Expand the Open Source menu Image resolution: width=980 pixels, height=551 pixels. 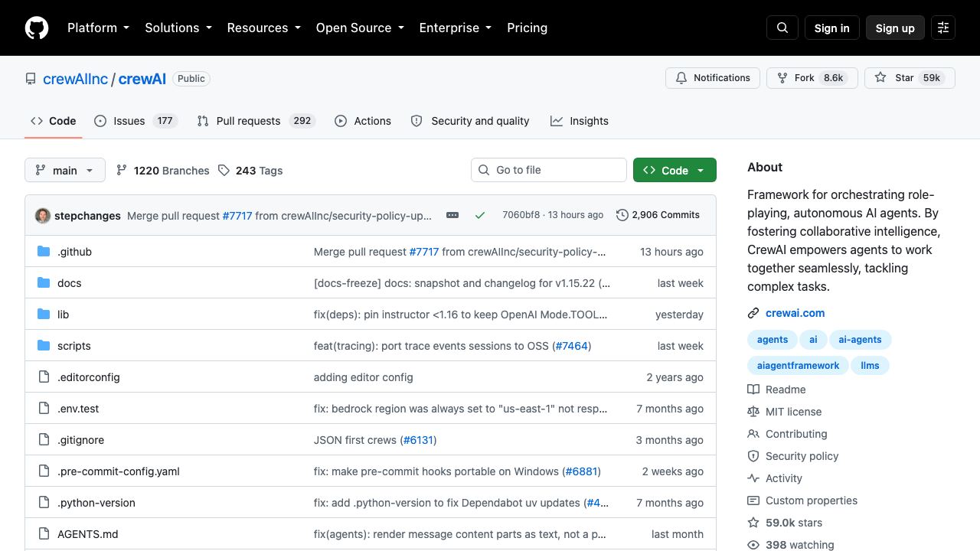click(x=359, y=28)
